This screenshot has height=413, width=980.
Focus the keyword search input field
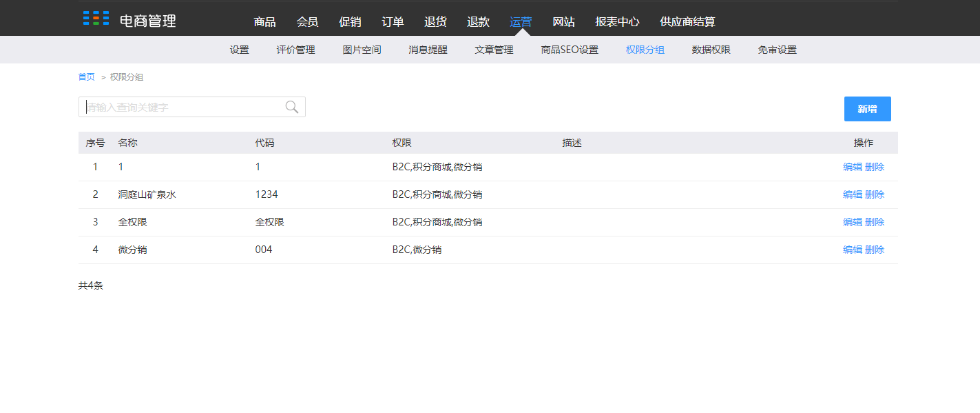191,107
